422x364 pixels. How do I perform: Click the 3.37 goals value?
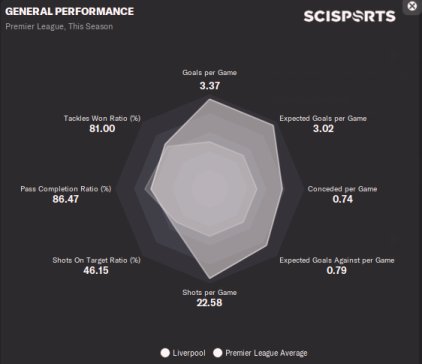tap(210, 86)
